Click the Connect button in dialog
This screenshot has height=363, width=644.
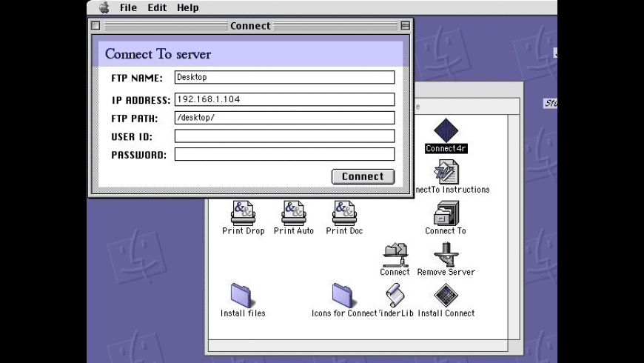point(363,176)
